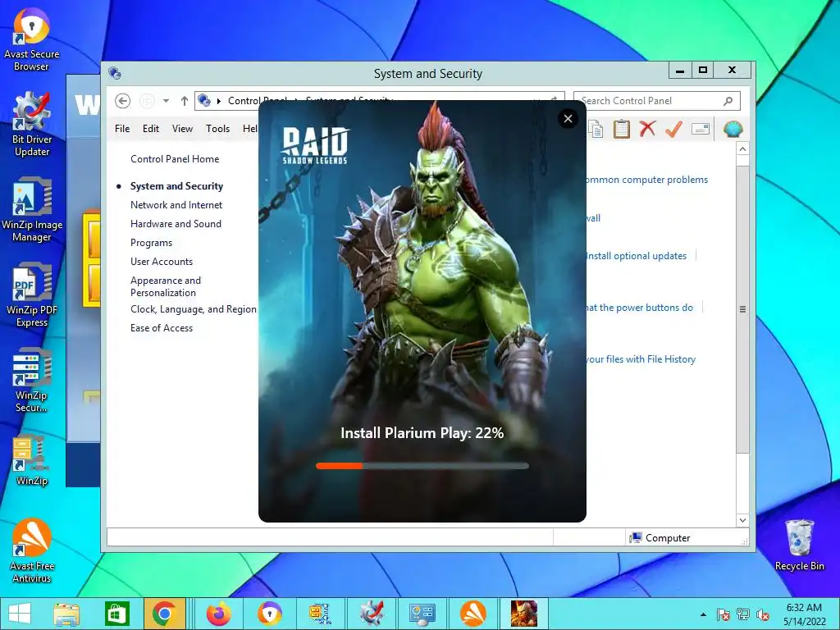The width and height of the screenshot is (840, 630).
Task: Open Bit Driver Updater taskbar icon
Action: coord(372,614)
